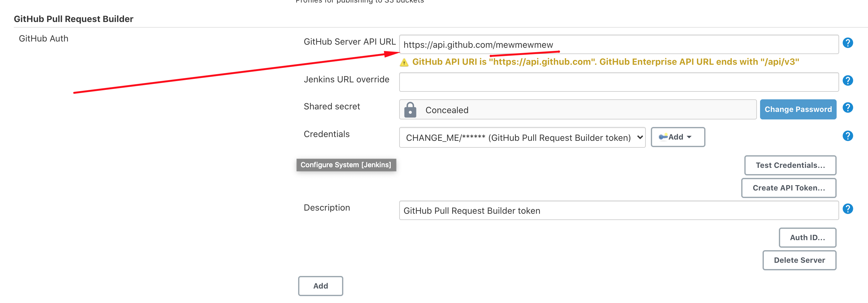Click the key icon inside the Add button
This screenshot has height=303, width=868.
(x=663, y=137)
